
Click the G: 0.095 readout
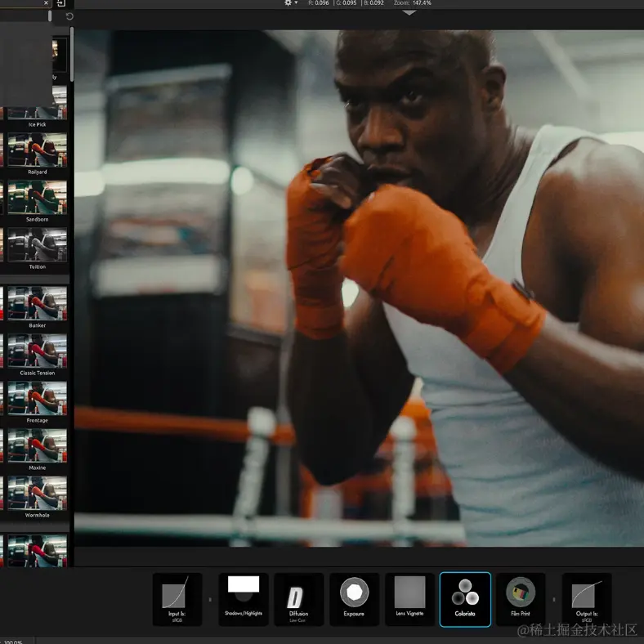coord(347,3)
